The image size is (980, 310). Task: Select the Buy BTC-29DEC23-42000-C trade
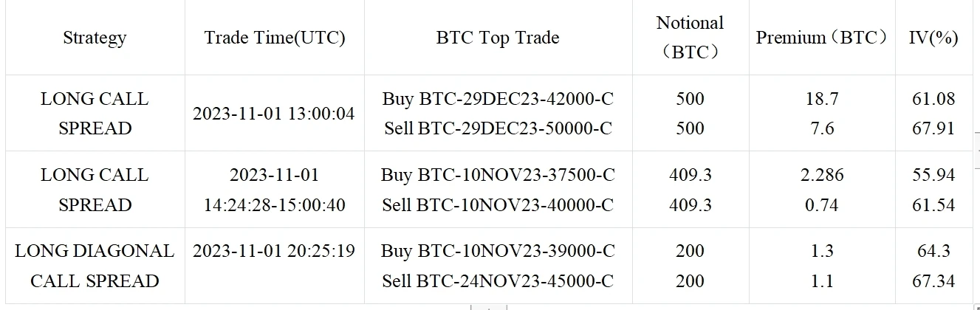pyautogui.click(x=498, y=98)
